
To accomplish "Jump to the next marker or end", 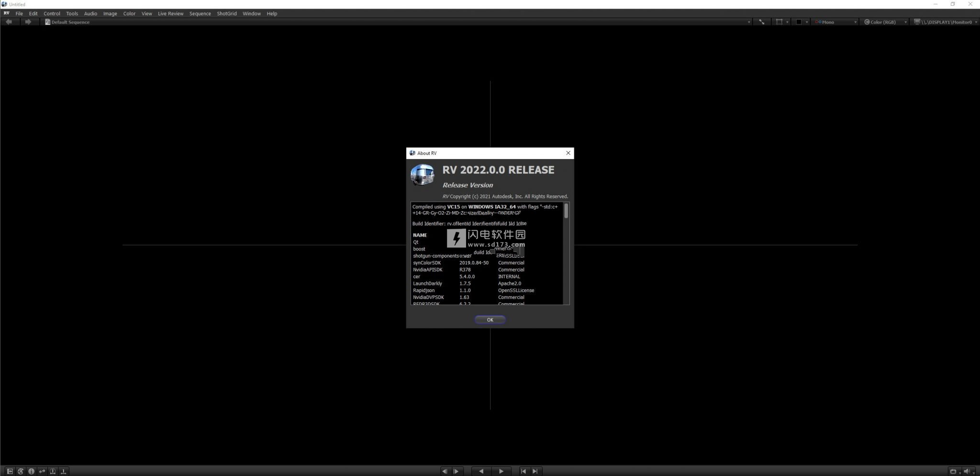I will point(535,471).
